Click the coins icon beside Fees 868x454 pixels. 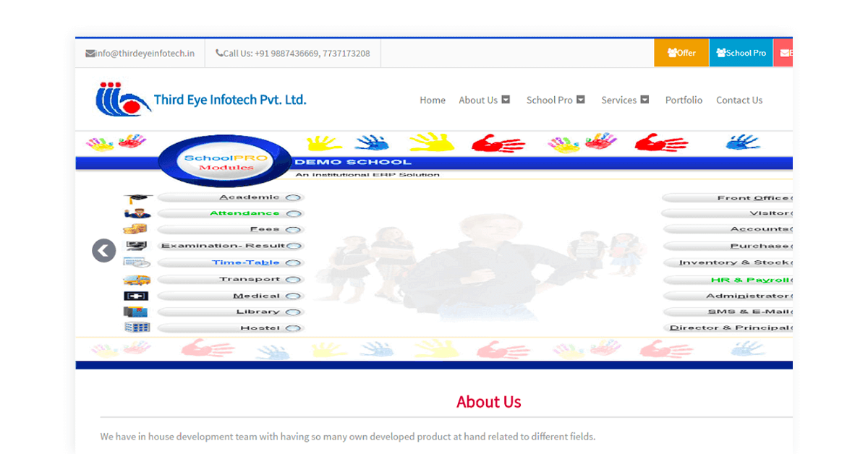(x=136, y=229)
